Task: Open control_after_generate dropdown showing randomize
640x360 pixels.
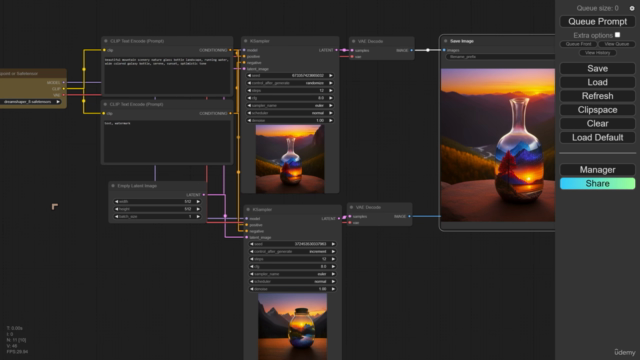Action: tap(290, 83)
